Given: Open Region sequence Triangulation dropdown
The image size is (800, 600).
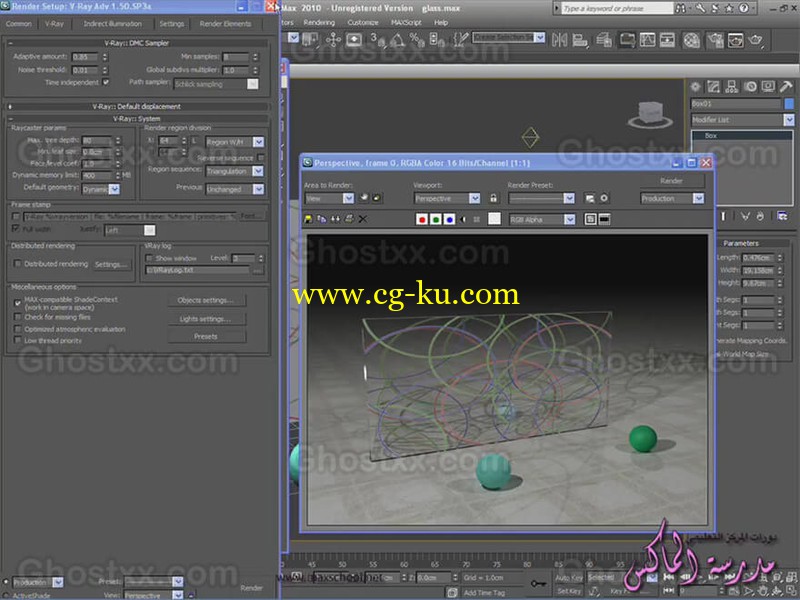Looking at the screenshot, I should (x=235, y=171).
